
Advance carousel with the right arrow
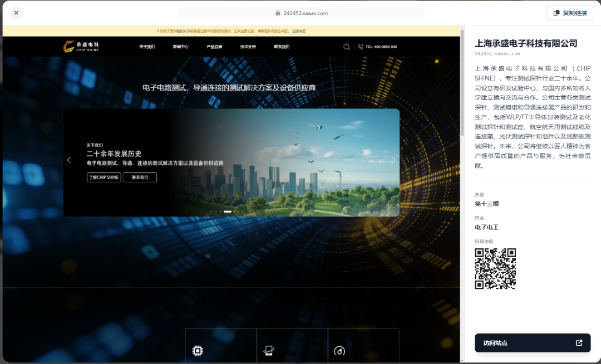[x=393, y=160]
